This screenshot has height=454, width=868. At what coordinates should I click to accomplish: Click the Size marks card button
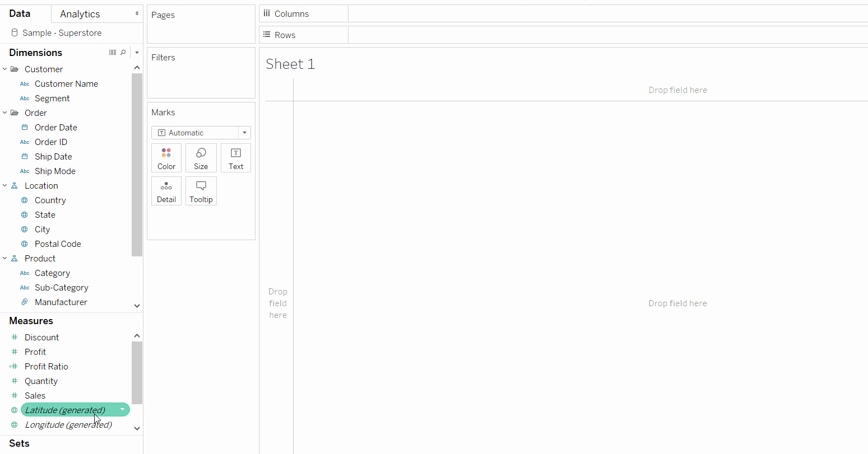click(201, 158)
